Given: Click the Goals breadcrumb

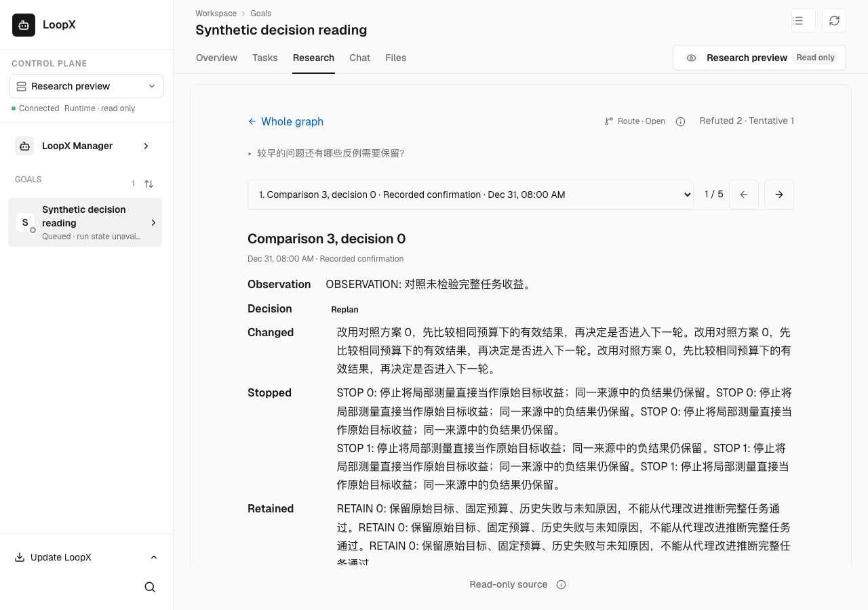Looking at the screenshot, I should pyautogui.click(x=260, y=13).
